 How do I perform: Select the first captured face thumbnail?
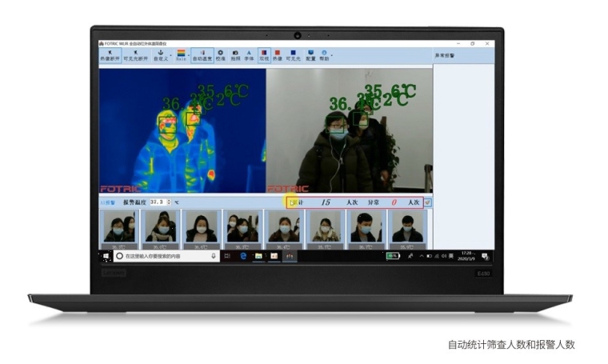point(118,227)
